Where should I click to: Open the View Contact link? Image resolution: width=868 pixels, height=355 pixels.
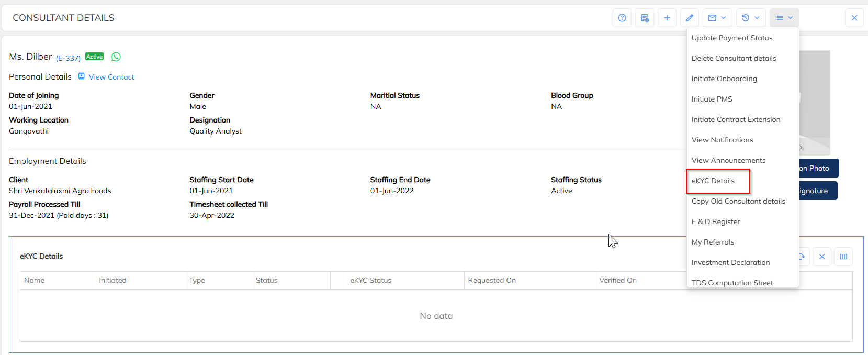coord(111,77)
